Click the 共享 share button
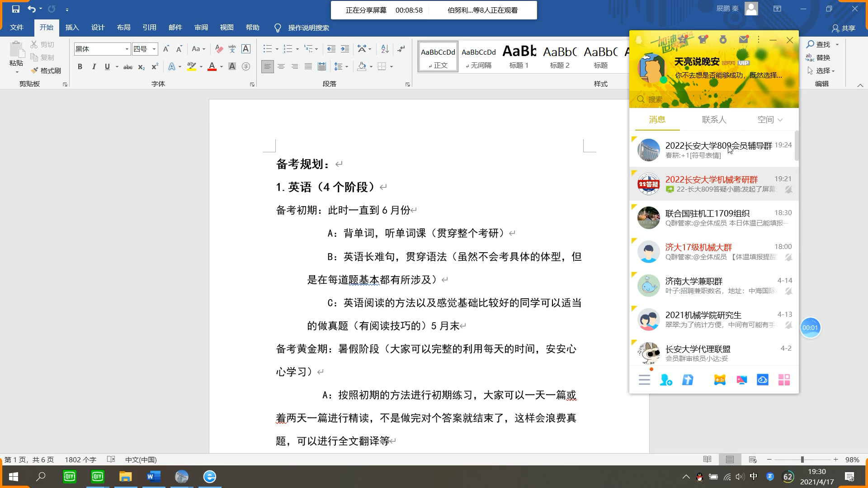Image resolution: width=868 pixels, height=488 pixels. [x=844, y=28]
